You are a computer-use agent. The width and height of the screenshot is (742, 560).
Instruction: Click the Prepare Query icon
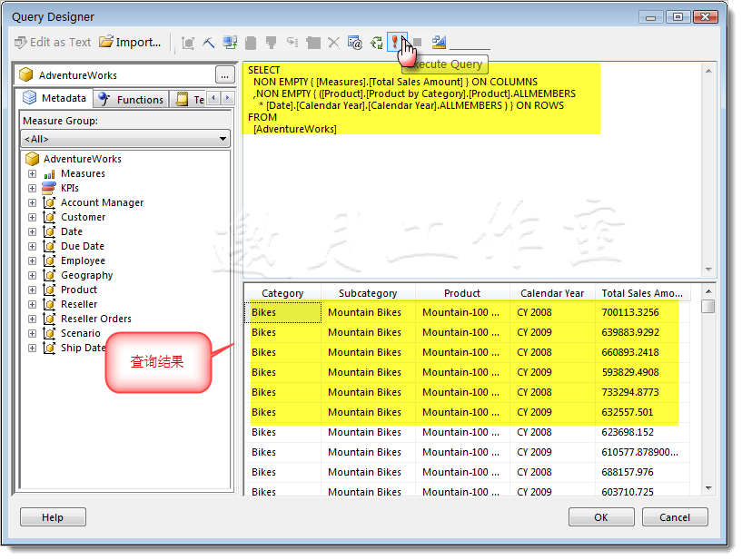376,43
